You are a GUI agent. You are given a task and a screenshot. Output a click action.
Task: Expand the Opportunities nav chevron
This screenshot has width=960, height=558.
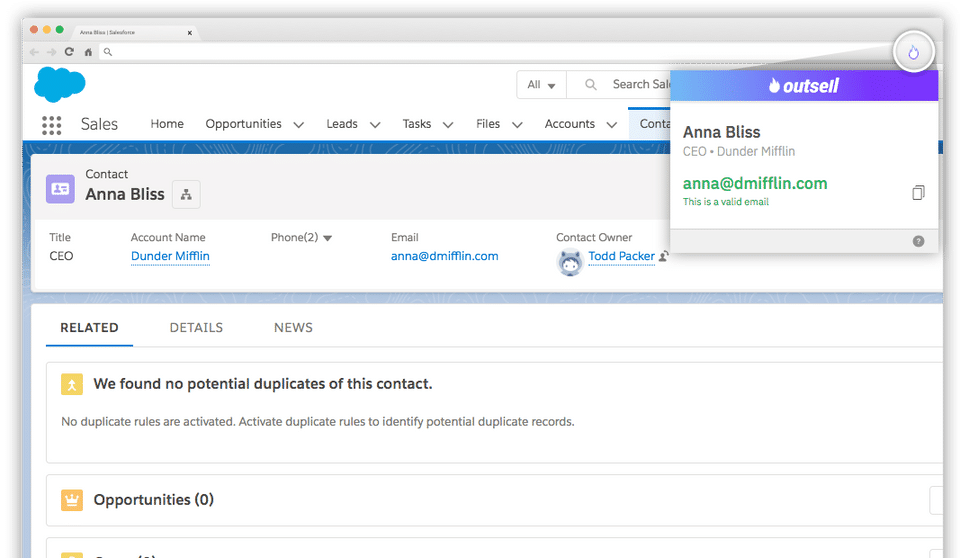click(299, 125)
